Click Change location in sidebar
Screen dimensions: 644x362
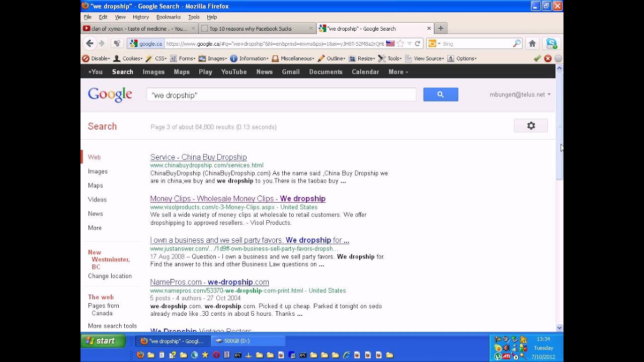pyautogui.click(x=110, y=276)
